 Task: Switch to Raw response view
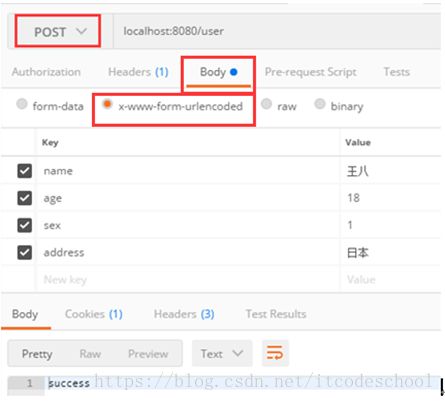point(90,354)
